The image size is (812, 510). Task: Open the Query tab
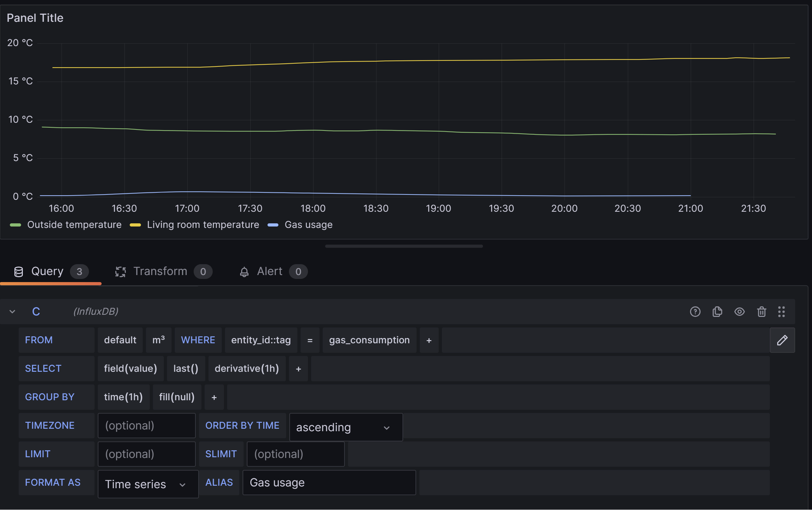(x=51, y=272)
